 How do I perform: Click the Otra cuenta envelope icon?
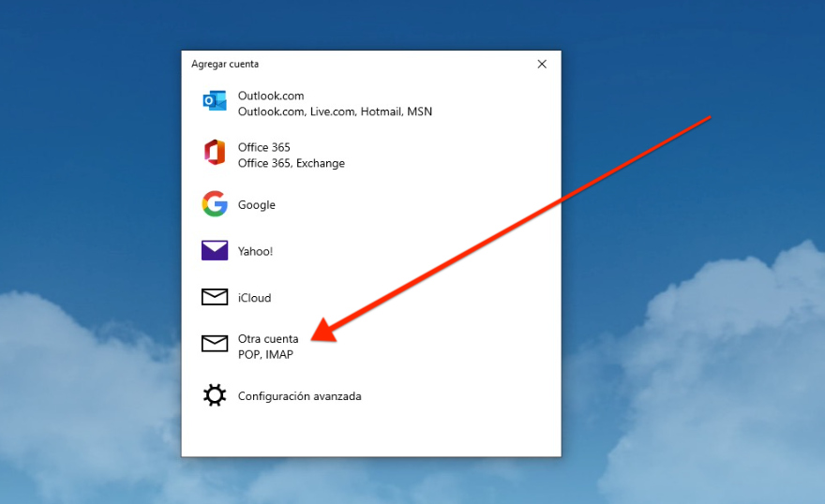(215, 344)
